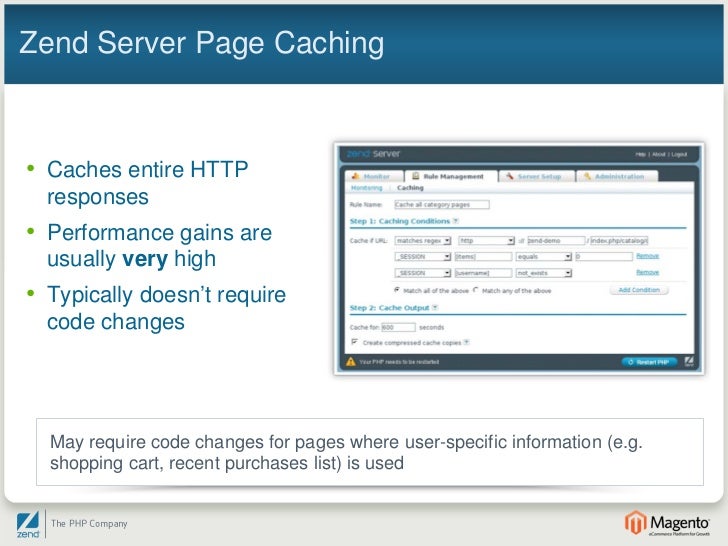This screenshot has width=728, height=546.
Task: Click the Logout link
Action: [679, 154]
